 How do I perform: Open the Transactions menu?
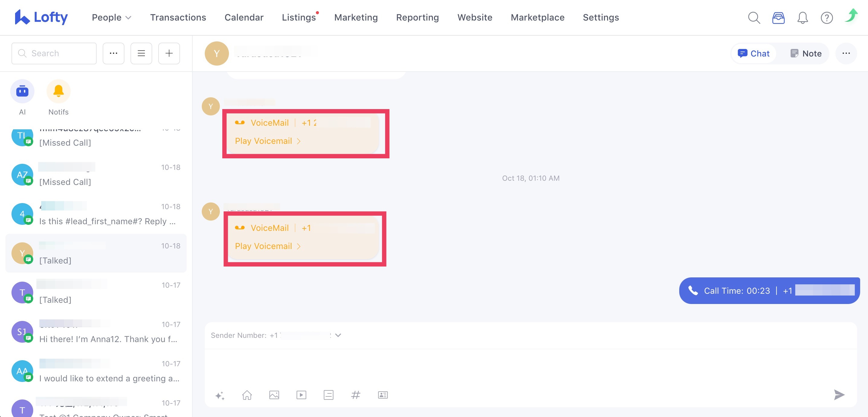coord(178,17)
